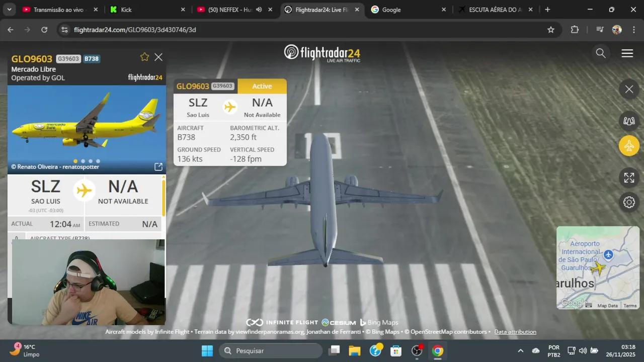The width and height of the screenshot is (644, 362).
Task: Close the Google tab
Action: pos(444,10)
